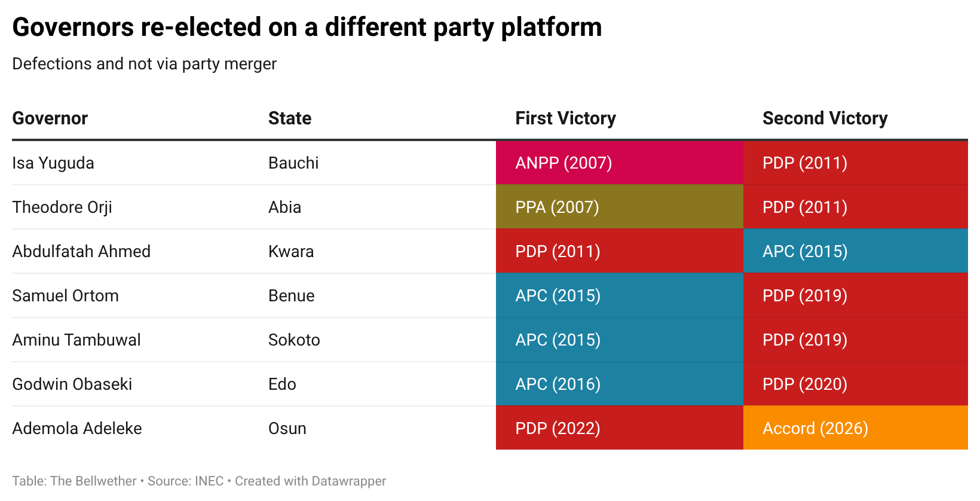Click the PPA (2007) olive cell
980x501 pixels.
(620, 207)
